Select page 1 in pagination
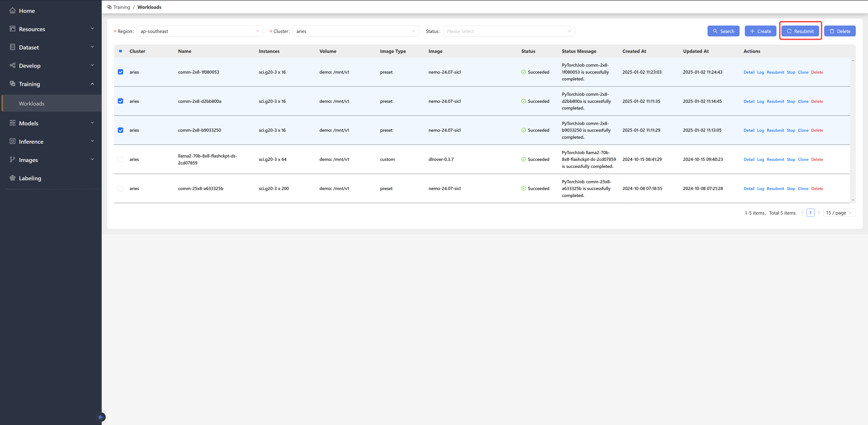868x425 pixels. 810,213
